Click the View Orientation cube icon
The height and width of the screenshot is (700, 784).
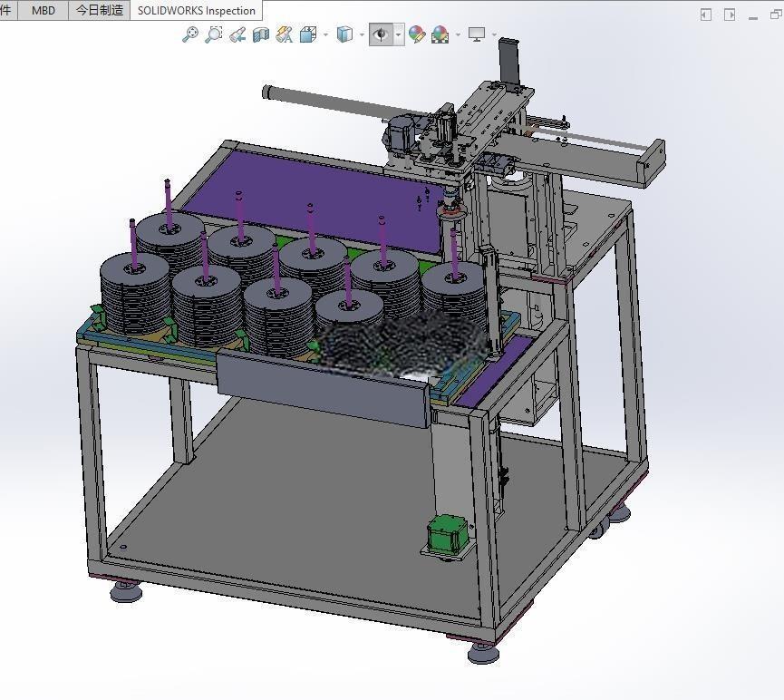tap(308, 34)
